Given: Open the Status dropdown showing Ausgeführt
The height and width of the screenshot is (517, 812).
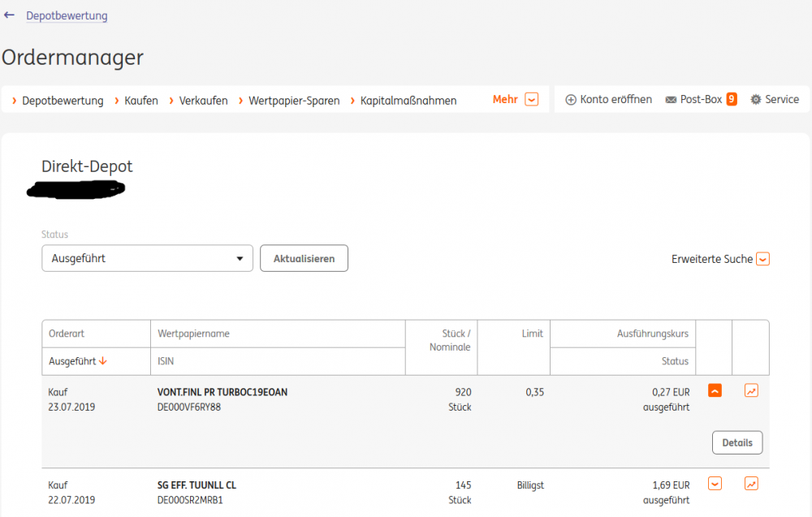Looking at the screenshot, I should click(147, 259).
